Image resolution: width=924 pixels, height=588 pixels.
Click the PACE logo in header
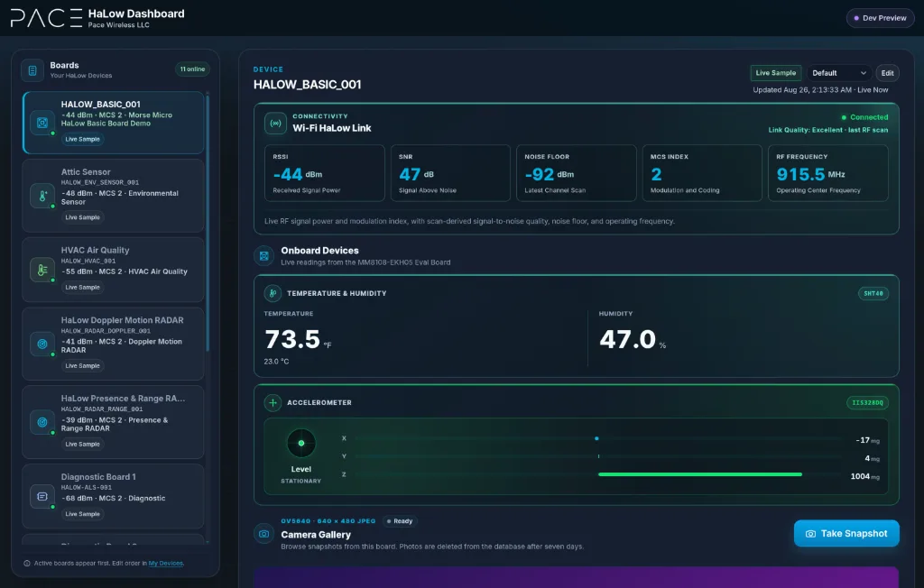[46, 18]
